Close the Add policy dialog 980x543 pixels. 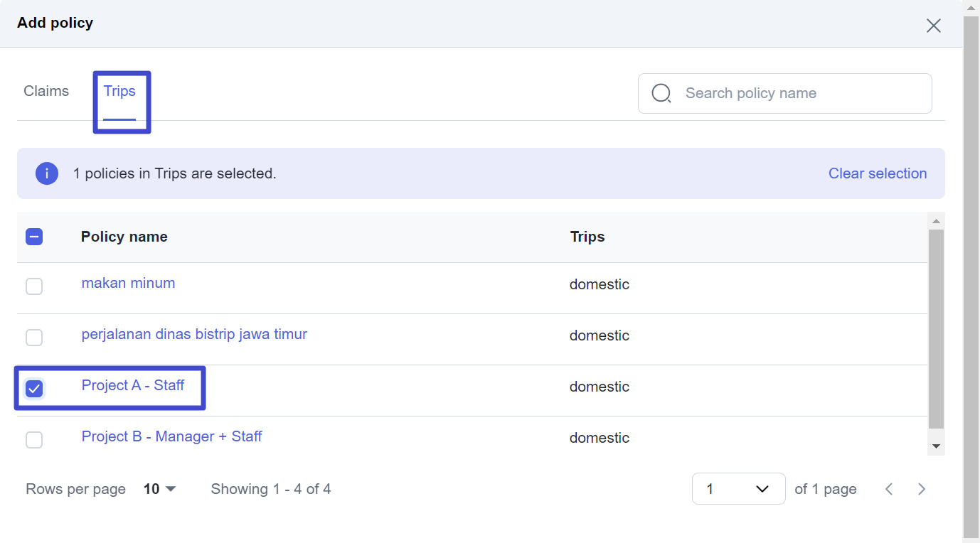tap(933, 26)
